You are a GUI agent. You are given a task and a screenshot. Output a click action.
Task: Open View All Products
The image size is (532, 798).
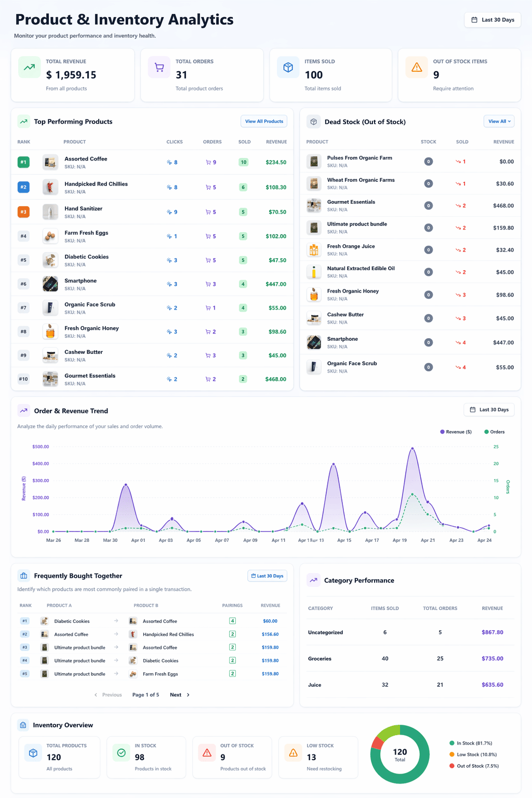[x=264, y=122]
